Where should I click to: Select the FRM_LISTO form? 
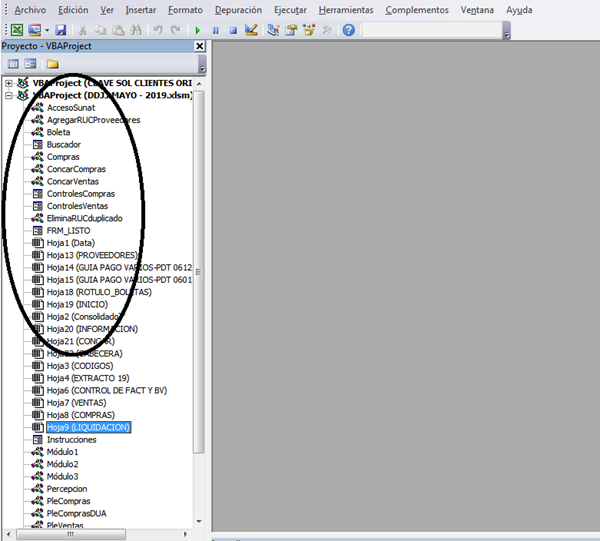pos(68,231)
